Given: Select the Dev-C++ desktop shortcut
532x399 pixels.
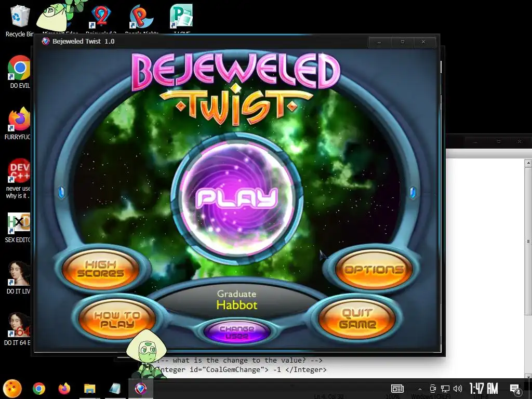Looking at the screenshot, I should 19,179.
